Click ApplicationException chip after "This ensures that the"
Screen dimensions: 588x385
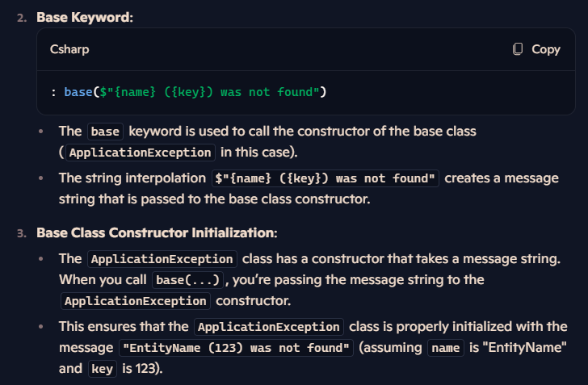pyautogui.click(x=268, y=327)
